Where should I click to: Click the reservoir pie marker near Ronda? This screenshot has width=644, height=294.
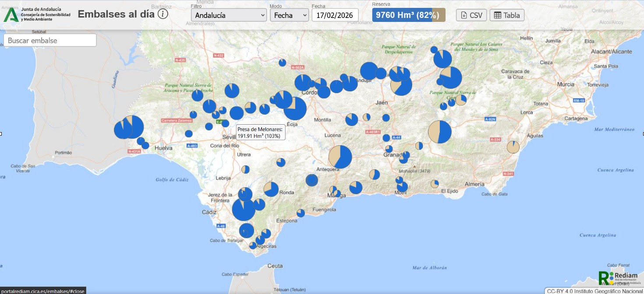click(271, 189)
